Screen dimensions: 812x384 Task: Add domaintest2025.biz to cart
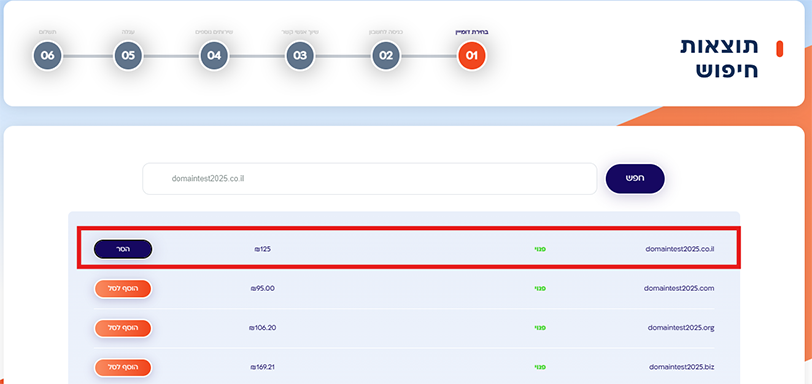tap(123, 367)
